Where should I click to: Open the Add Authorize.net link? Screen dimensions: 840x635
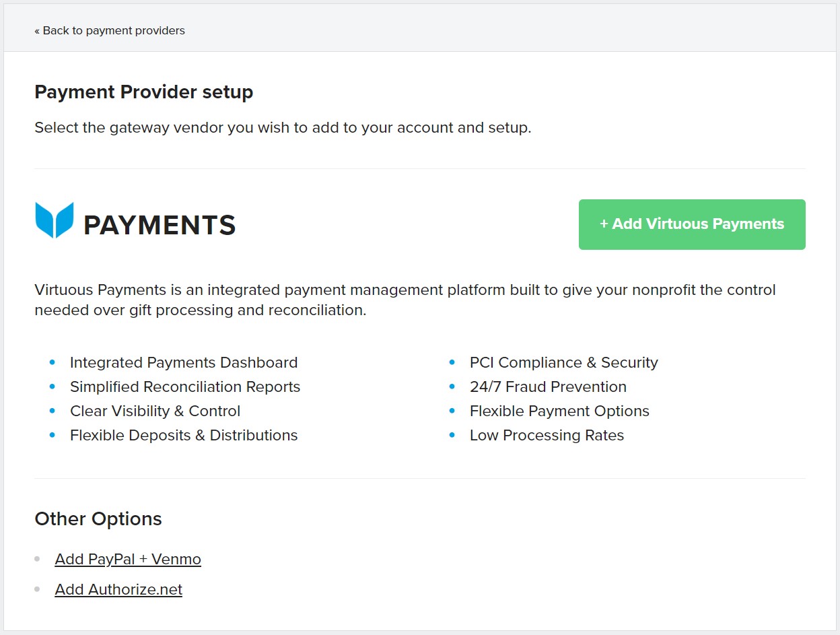(x=118, y=589)
